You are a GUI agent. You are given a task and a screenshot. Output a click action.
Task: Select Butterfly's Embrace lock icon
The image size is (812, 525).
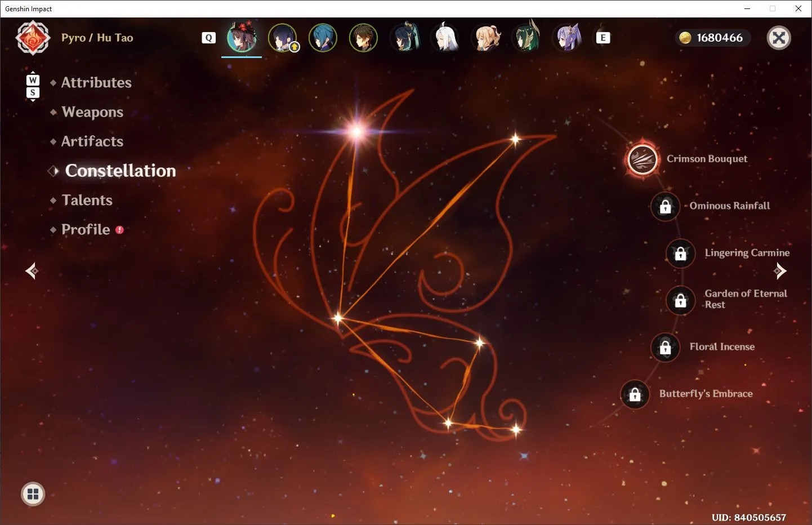click(635, 394)
